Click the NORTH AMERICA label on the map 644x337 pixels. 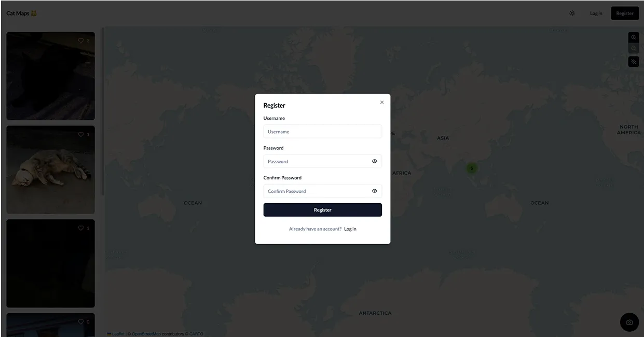pyautogui.click(x=629, y=130)
